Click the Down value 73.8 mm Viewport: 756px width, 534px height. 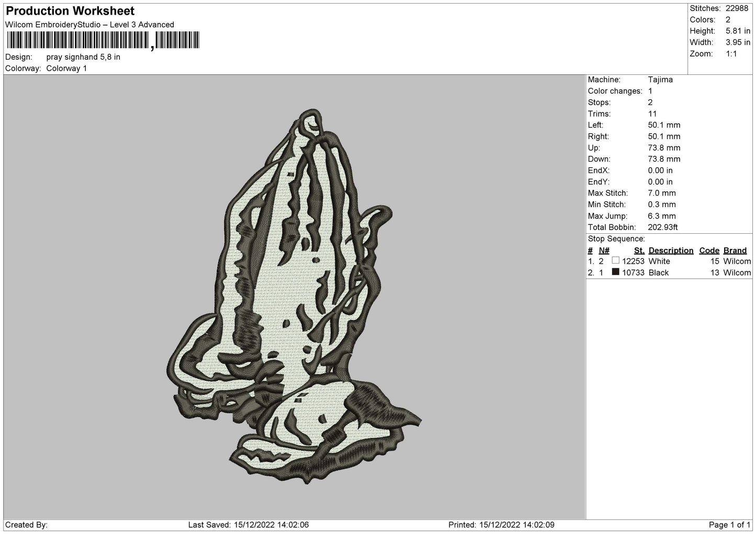[664, 159]
